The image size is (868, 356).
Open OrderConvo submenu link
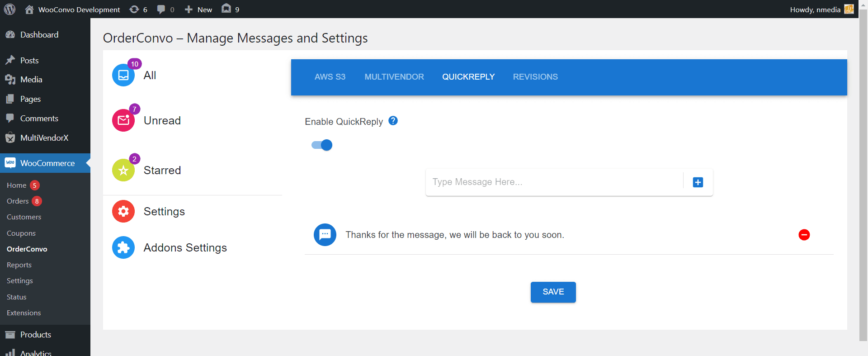coord(27,249)
